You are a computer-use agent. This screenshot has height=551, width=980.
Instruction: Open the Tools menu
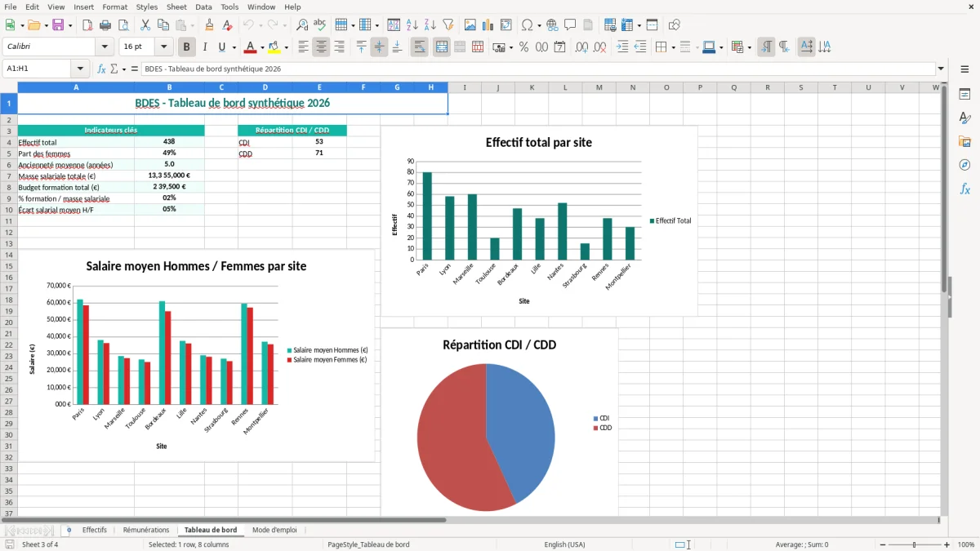pyautogui.click(x=229, y=7)
